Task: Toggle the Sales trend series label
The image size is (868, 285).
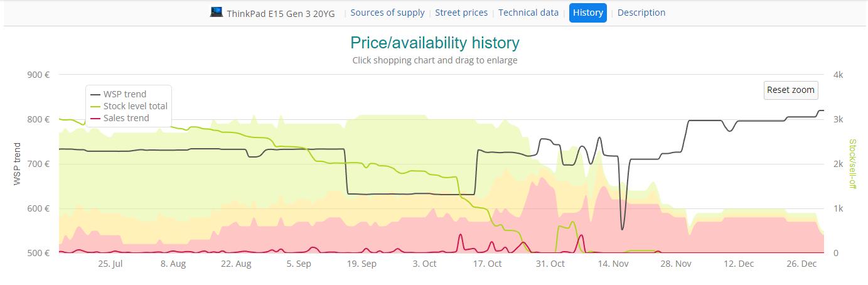Action: pyautogui.click(x=126, y=119)
